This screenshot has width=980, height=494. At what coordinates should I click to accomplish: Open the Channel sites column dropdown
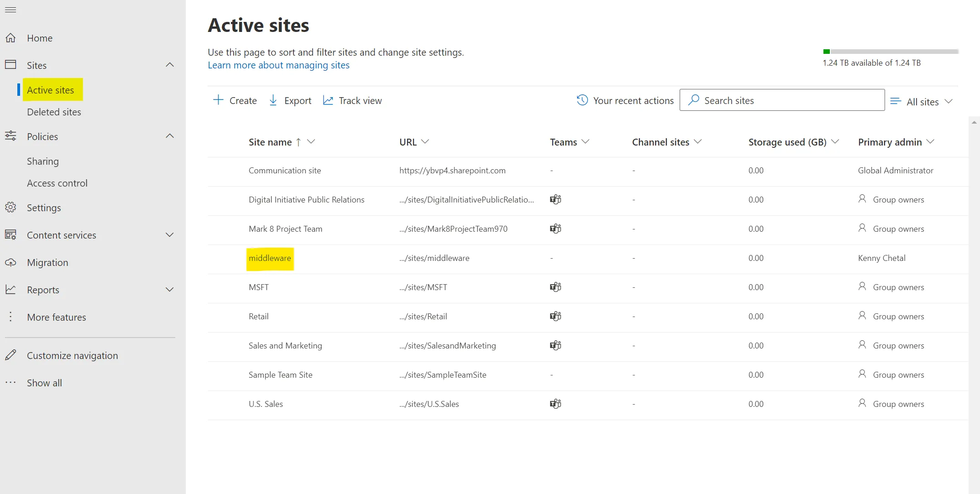[x=697, y=142]
